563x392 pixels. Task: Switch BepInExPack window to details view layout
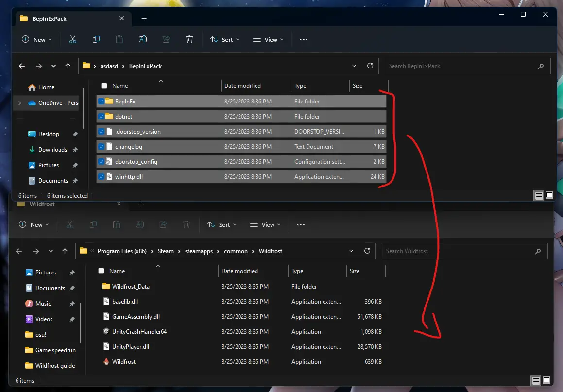[x=539, y=195]
